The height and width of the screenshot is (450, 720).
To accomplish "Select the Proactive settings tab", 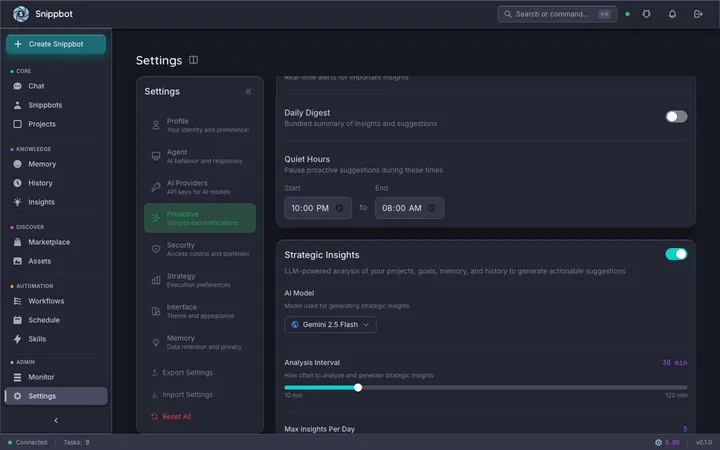I will (200, 218).
